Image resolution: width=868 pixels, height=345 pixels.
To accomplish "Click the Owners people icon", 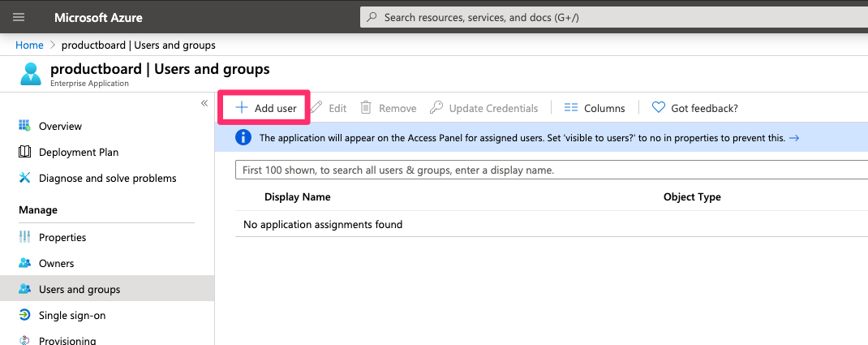I will [24, 264].
